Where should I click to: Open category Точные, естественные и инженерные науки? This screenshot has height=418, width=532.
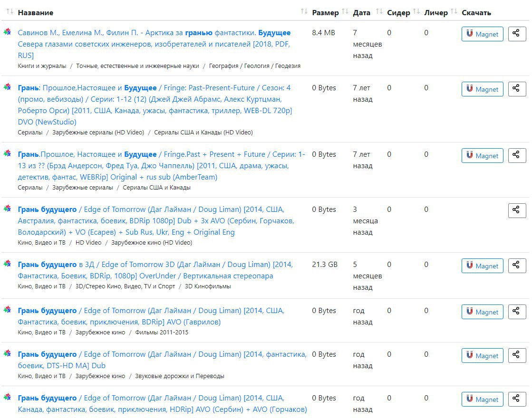pos(137,66)
